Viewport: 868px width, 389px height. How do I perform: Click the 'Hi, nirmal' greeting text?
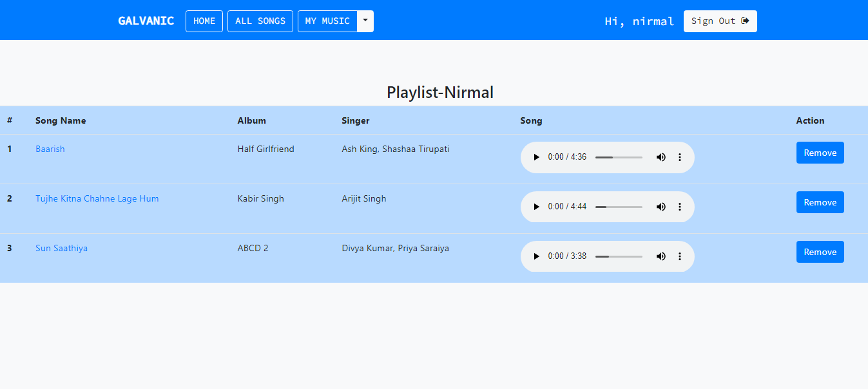click(639, 21)
